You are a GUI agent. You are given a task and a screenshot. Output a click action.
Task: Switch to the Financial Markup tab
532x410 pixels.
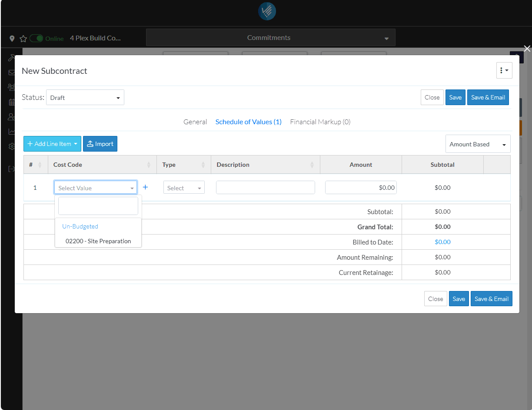pos(320,122)
